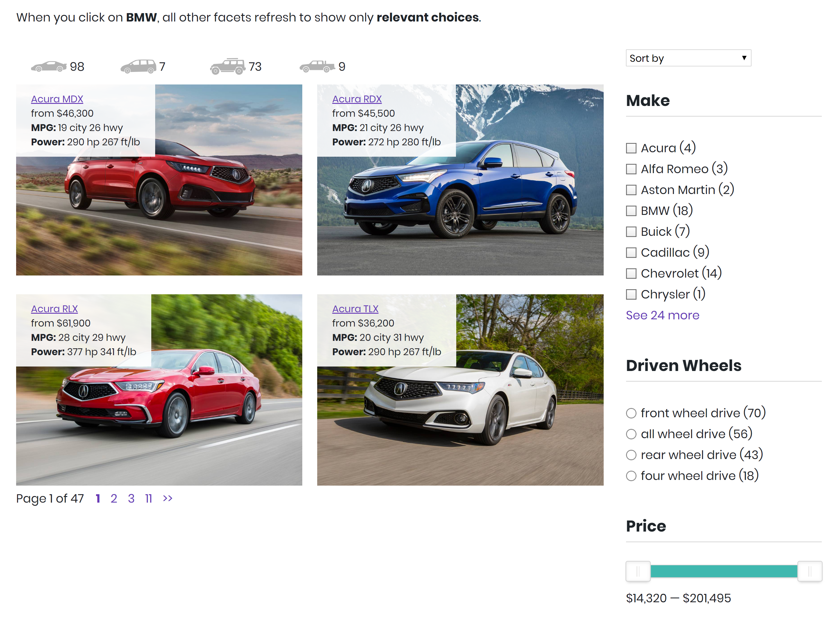840x622 pixels.
Task: Click current page number 1
Action: 98,498
